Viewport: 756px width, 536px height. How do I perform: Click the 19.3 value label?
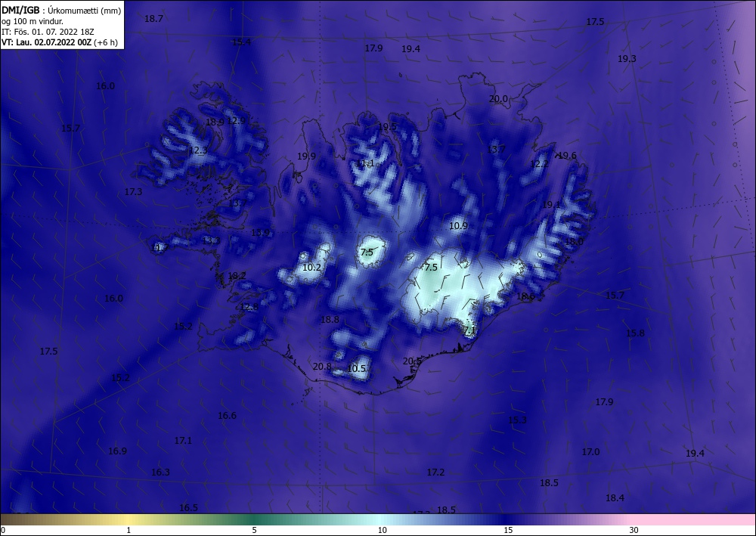click(x=627, y=59)
